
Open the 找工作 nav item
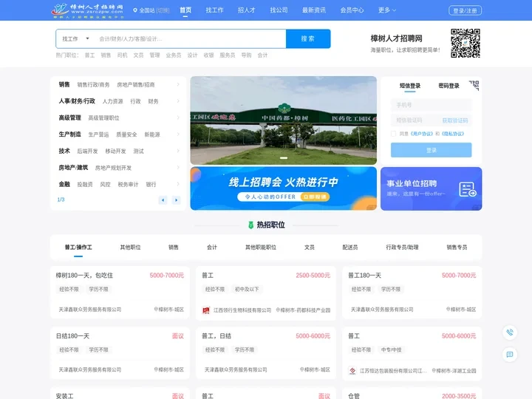[x=214, y=10]
